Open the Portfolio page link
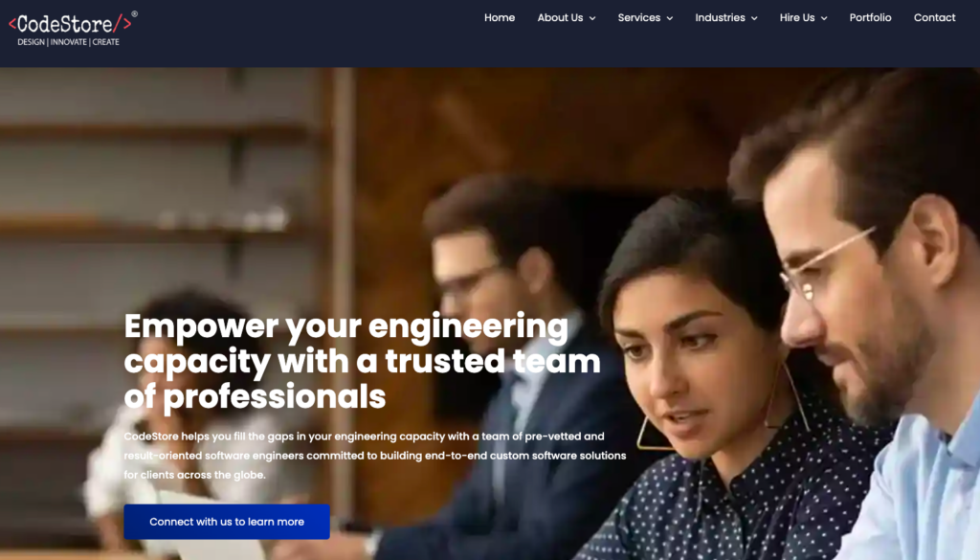This screenshot has height=560, width=980. pos(870,17)
